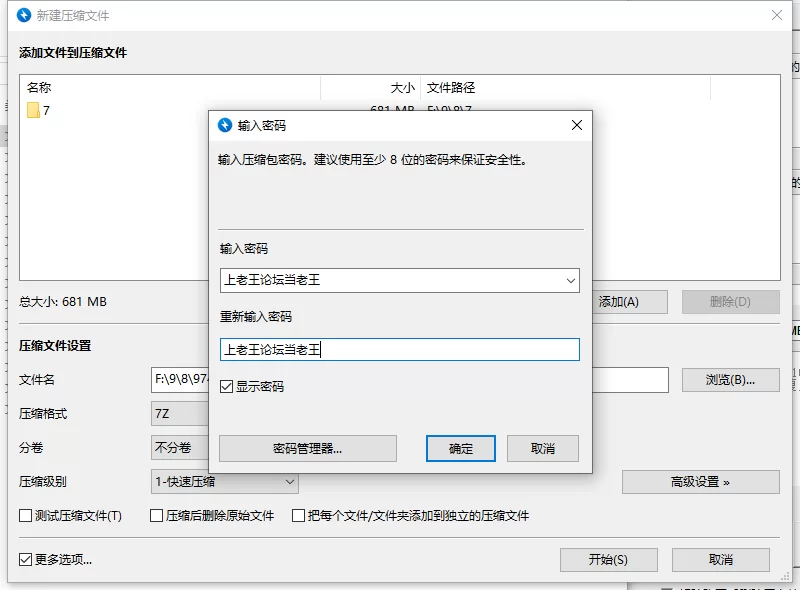Close the 新建压缩文件 window
Viewport: 800px width, 590px height.
[777, 15]
